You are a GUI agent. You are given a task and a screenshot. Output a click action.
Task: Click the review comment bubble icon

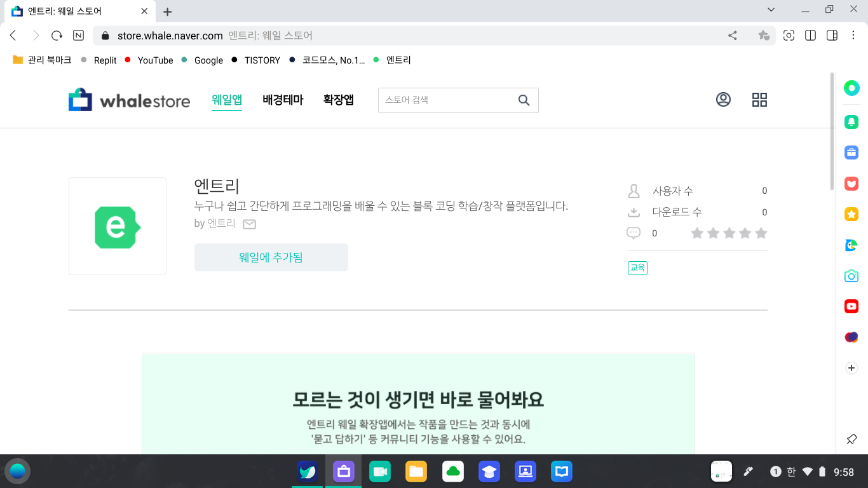click(x=634, y=233)
